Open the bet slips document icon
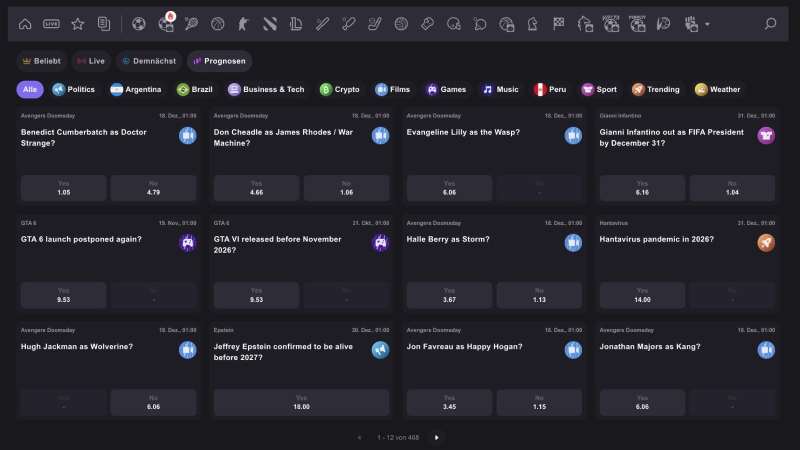Screen dimensions: 800x450 click(x=104, y=24)
